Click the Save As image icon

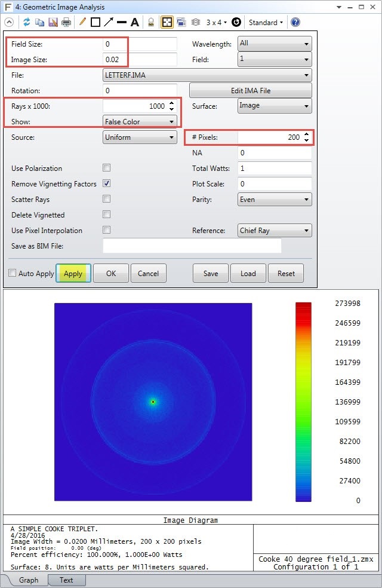53,23
